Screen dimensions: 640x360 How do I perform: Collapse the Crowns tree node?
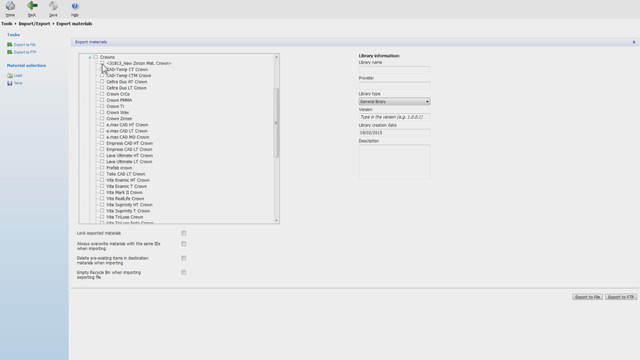tap(90, 58)
